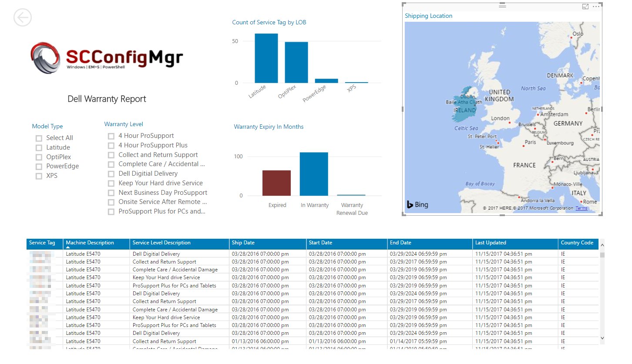This screenshot has width=632, height=364.
Task: Click the Latitude bar in LOB chart
Action: click(x=266, y=58)
